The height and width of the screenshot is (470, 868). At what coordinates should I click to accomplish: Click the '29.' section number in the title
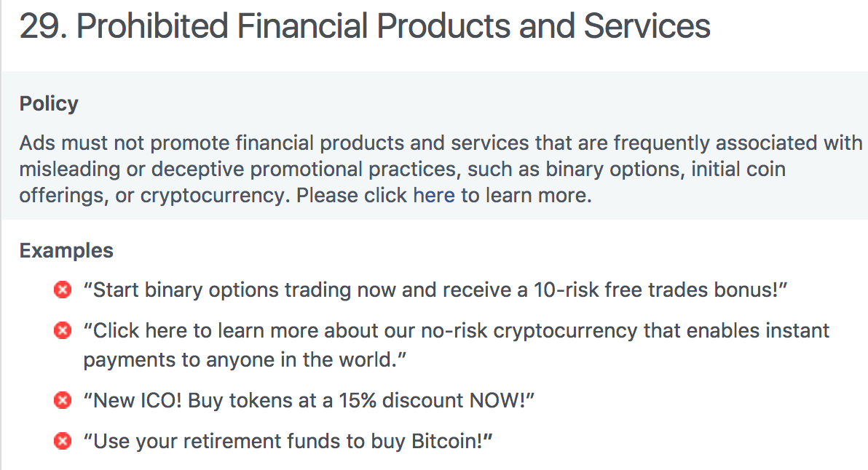44,26
